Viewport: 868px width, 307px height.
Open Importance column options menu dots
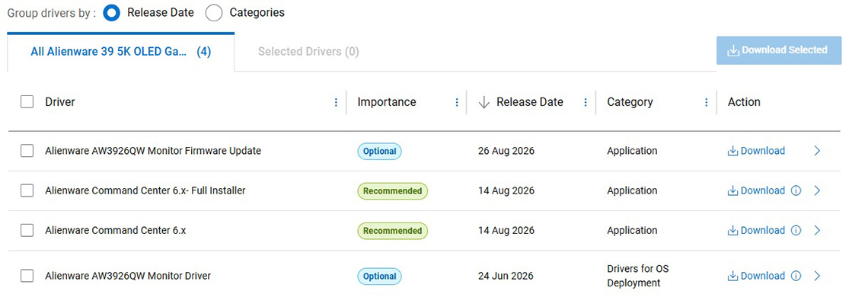tap(457, 103)
